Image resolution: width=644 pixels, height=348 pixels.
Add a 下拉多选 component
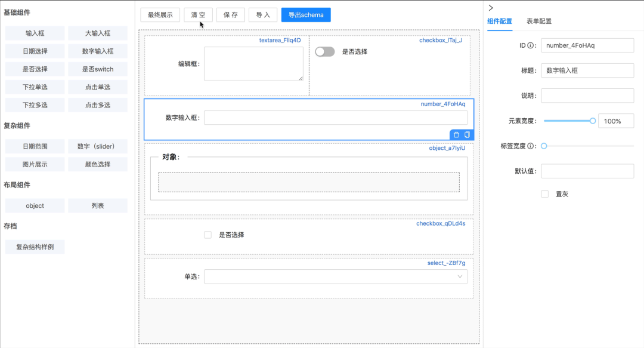click(x=35, y=105)
